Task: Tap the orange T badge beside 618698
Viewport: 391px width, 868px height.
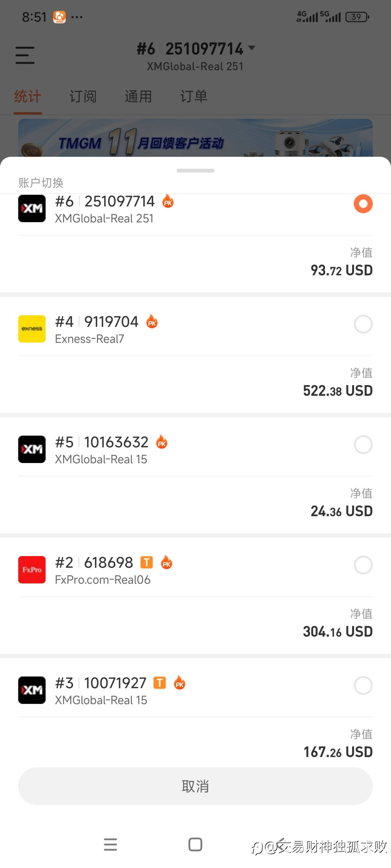Action: pyautogui.click(x=146, y=562)
